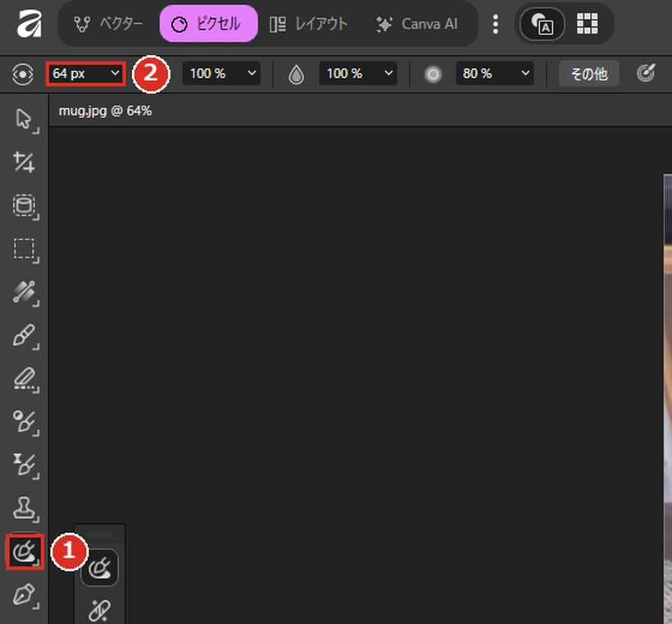
Task: Switch to the ベクター studio tab
Action: pos(108,24)
